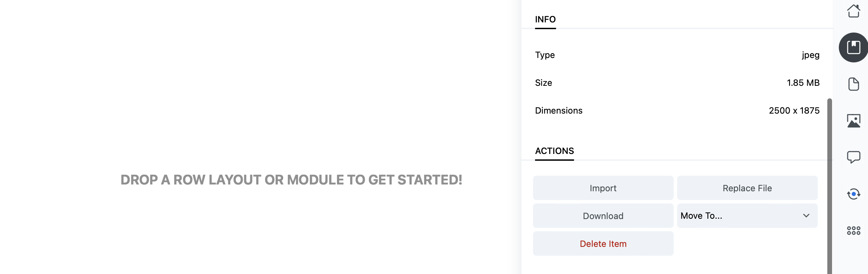Select the ACTIONS section heading
Screen dimensions: 868x274
coord(554,151)
